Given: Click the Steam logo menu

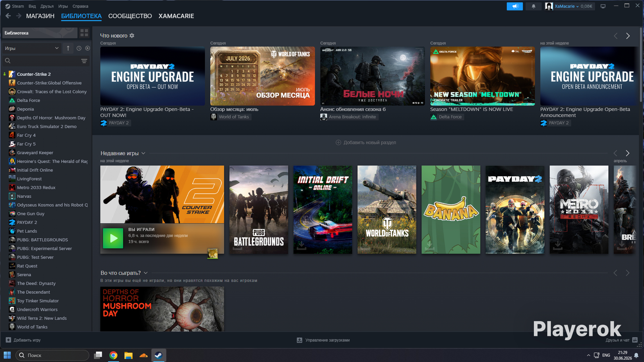Looking at the screenshot, I should 14,6.
